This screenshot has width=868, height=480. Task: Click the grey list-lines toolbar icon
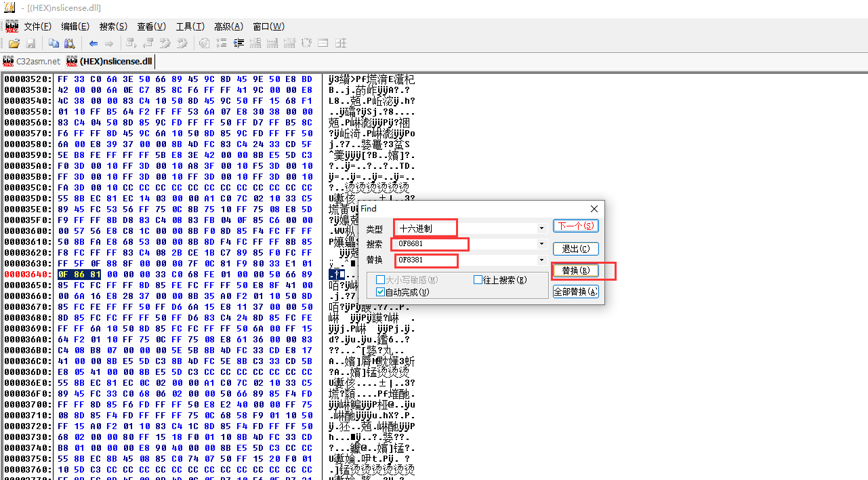(x=222, y=43)
